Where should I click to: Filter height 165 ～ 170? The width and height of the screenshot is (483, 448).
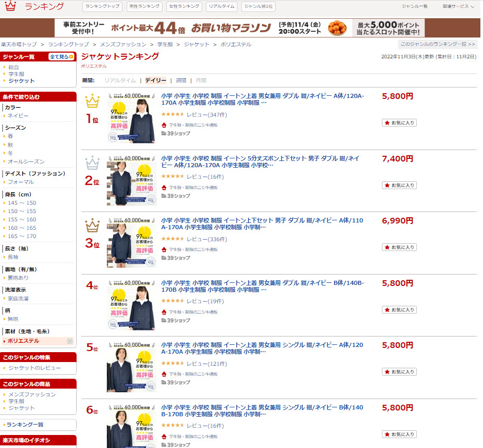(22, 236)
